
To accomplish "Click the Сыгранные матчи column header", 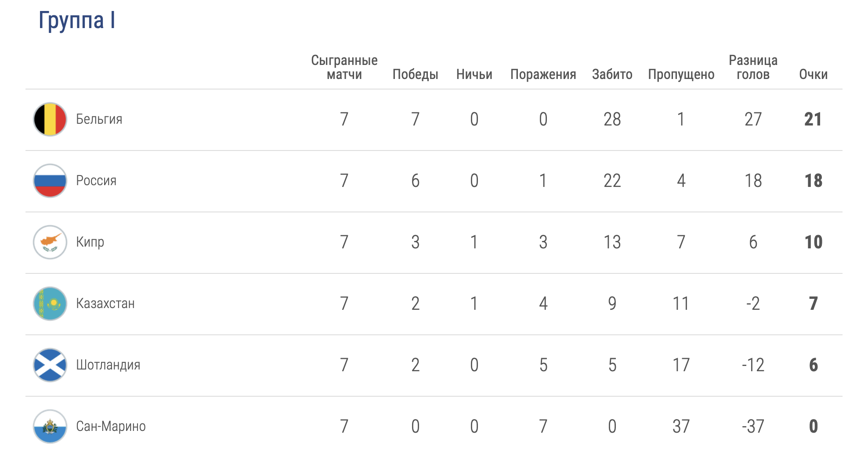I will (344, 67).
